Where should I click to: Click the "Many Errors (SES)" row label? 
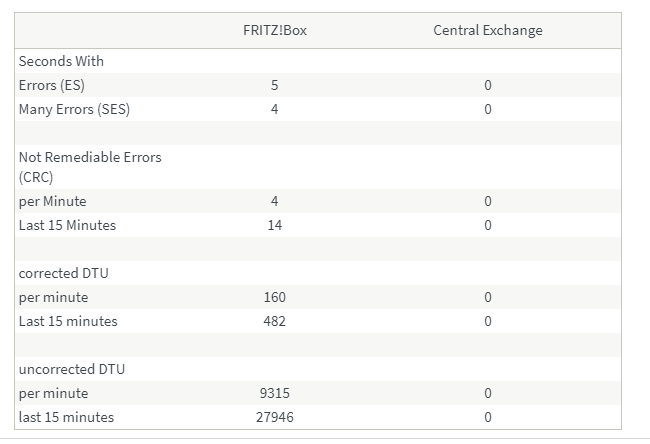pos(74,109)
